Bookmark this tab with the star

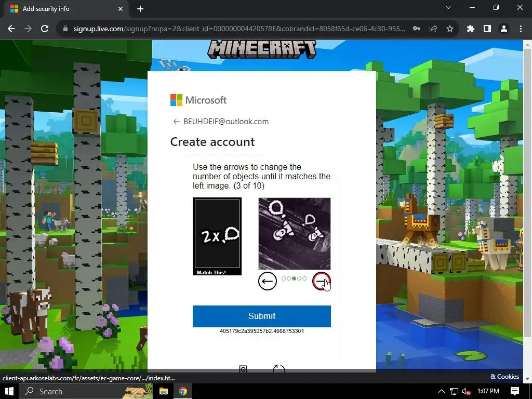click(x=450, y=29)
